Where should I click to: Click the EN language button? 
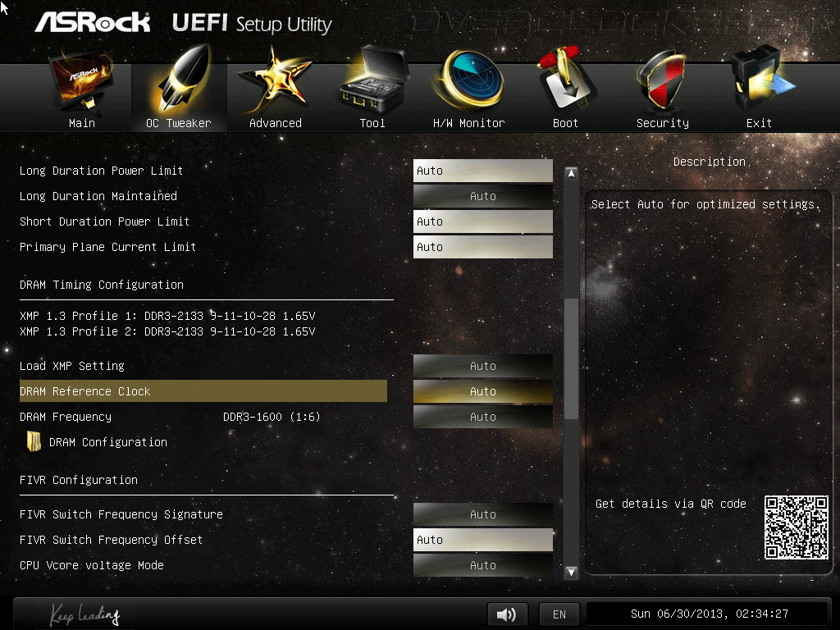point(559,614)
